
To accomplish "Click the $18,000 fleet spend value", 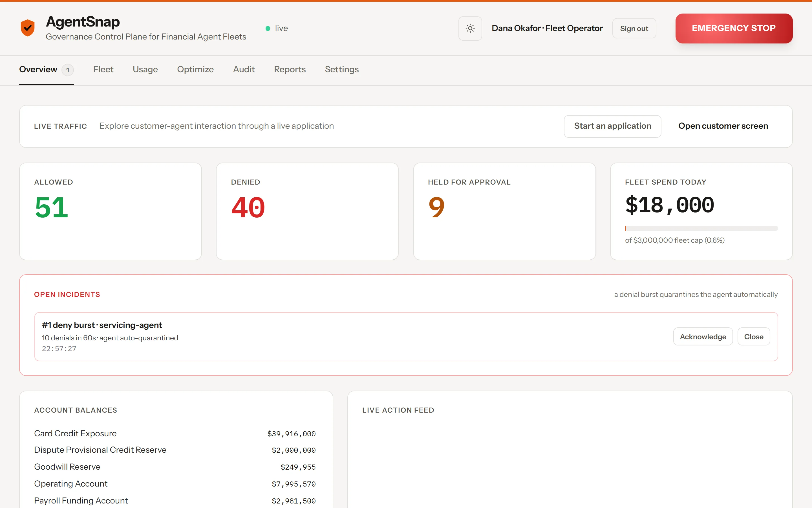I will click(670, 205).
